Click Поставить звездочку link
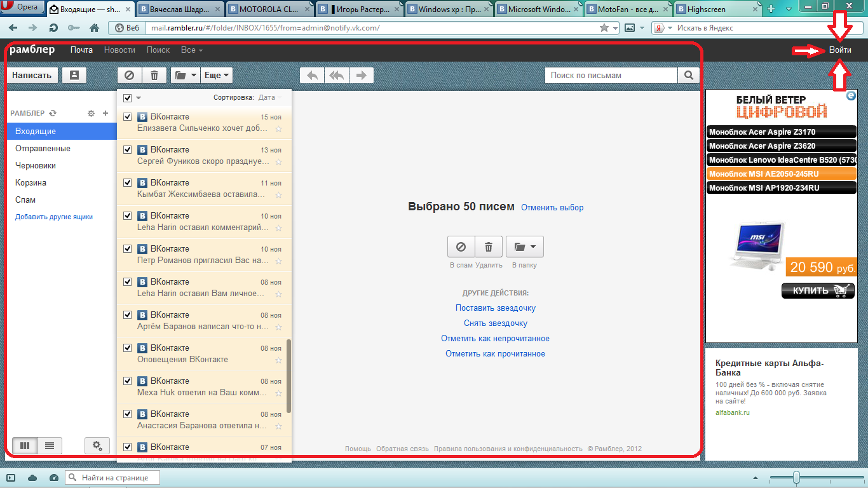868x488 pixels. tap(496, 308)
